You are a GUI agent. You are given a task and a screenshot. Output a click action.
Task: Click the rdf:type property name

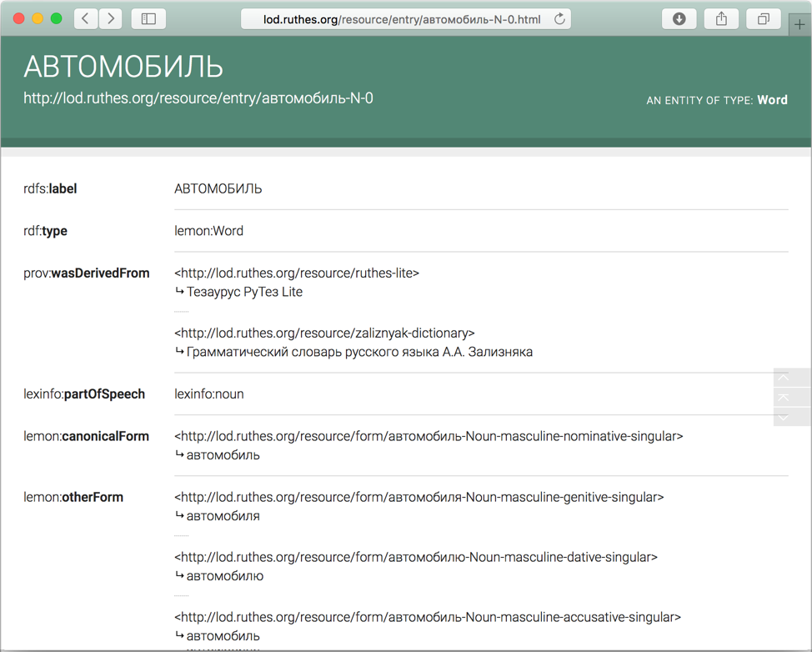pos(45,231)
